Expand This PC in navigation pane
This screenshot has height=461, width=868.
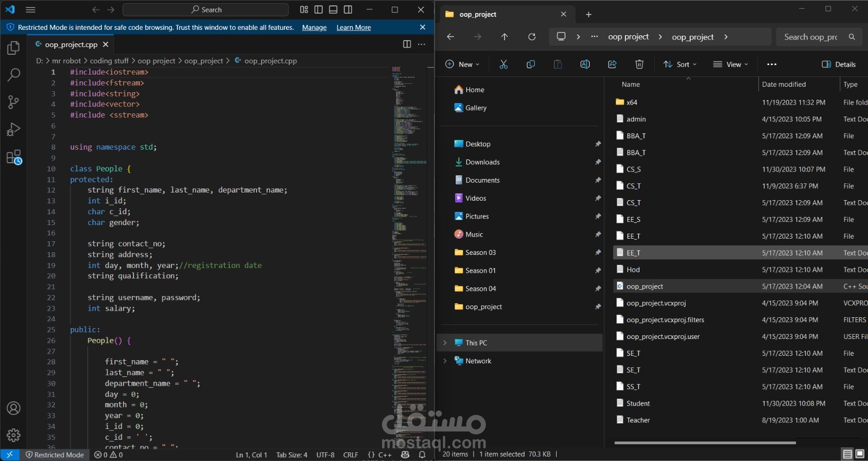pyautogui.click(x=445, y=343)
